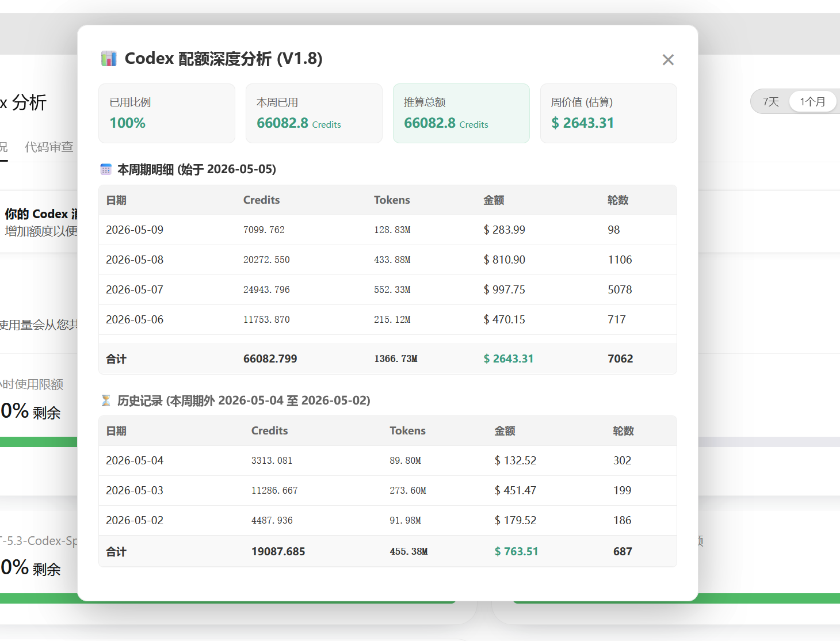The height and width of the screenshot is (641, 840).
Task: Click Tokens column header in history table
Action: click(x=407, y=430)
